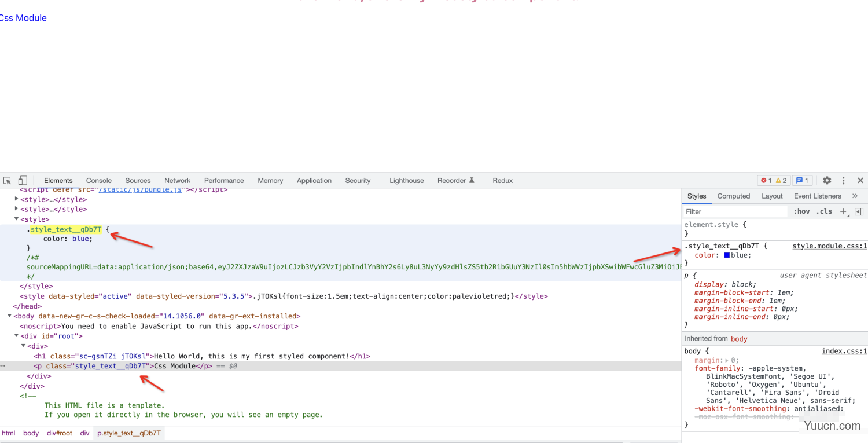The image size is (868, 443).
Task: Select the Layout sub-tab
Action: click(772, 196)
